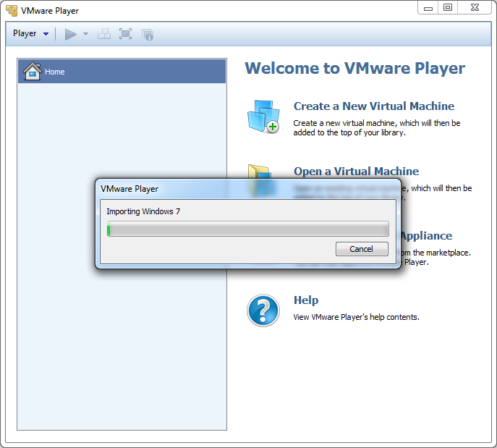The image size is (497, 448).
Task: Expand the power options arrow beside Play
Action: point(85,34)
